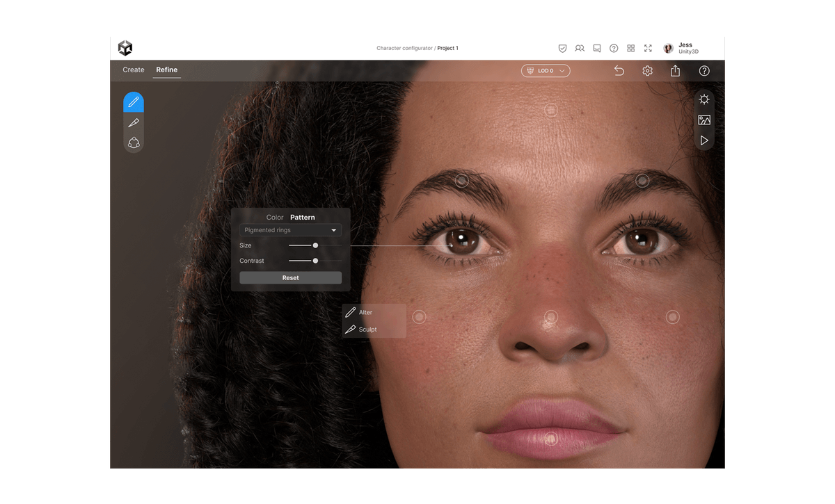
Task: Enter fullscreen mode
Action: (648, 48)
